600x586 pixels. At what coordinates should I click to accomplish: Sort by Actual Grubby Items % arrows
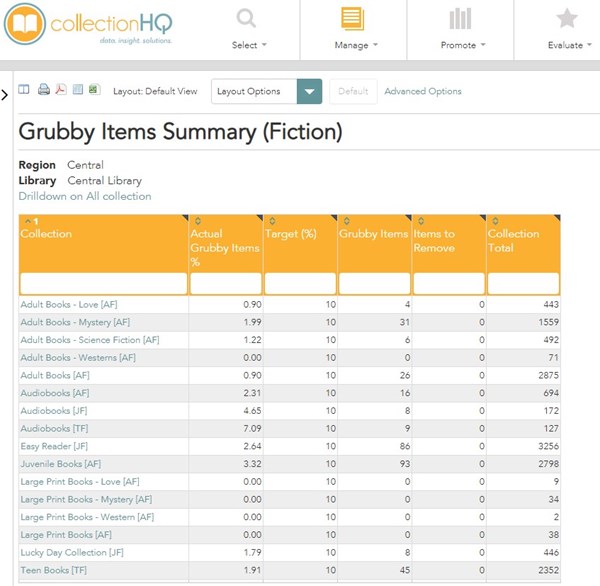196,221
